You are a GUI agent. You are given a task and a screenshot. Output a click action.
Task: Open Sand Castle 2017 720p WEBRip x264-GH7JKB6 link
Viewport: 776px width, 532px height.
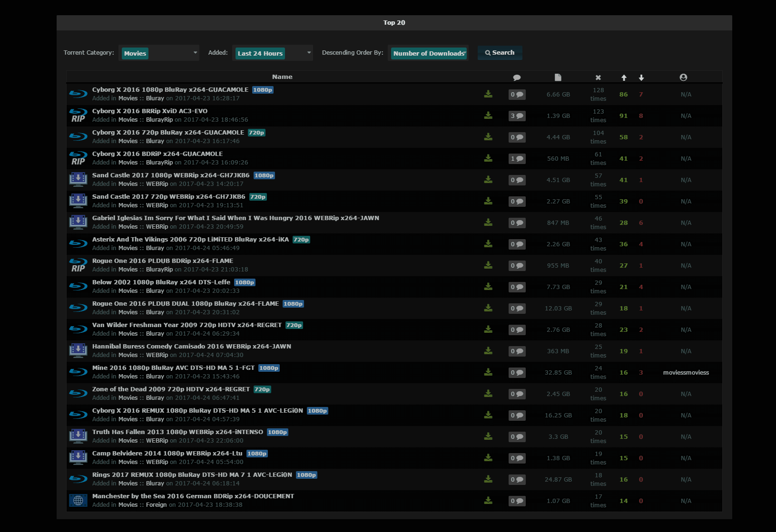169,197
